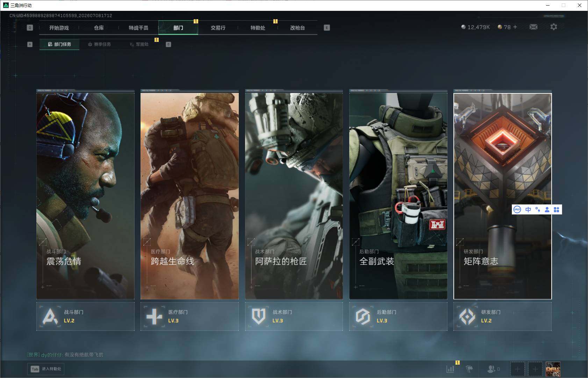Click the player avatar in bottom corner

[x=553, y=369]
